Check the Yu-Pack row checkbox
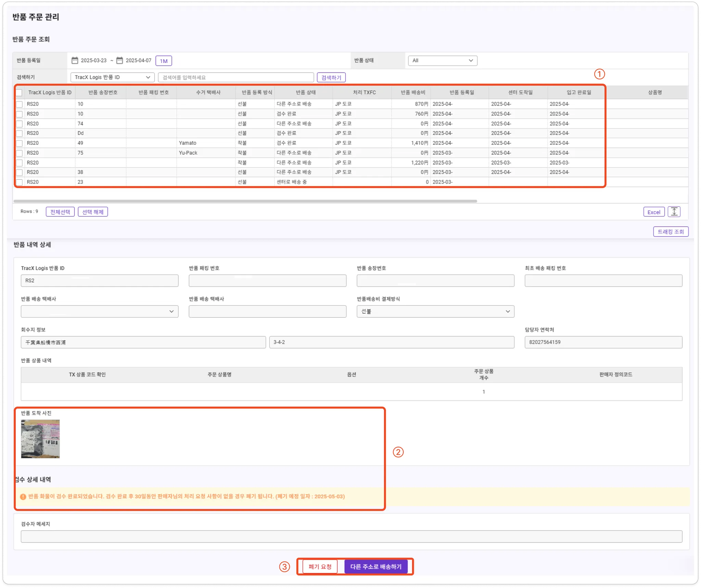The image size is (701, 588). (20, 153)
